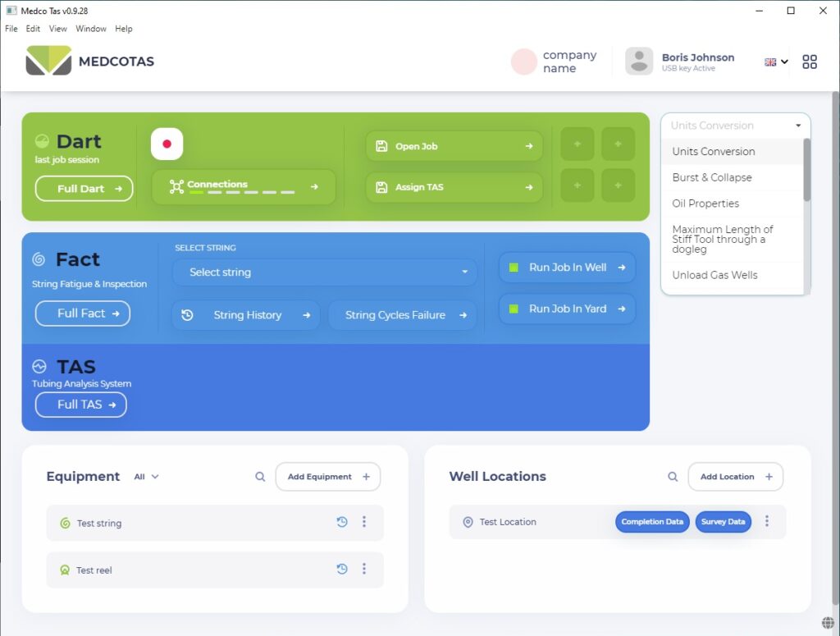Click search icon in Equipment panel
Screen dimensions: 840x636
(260, 477)
